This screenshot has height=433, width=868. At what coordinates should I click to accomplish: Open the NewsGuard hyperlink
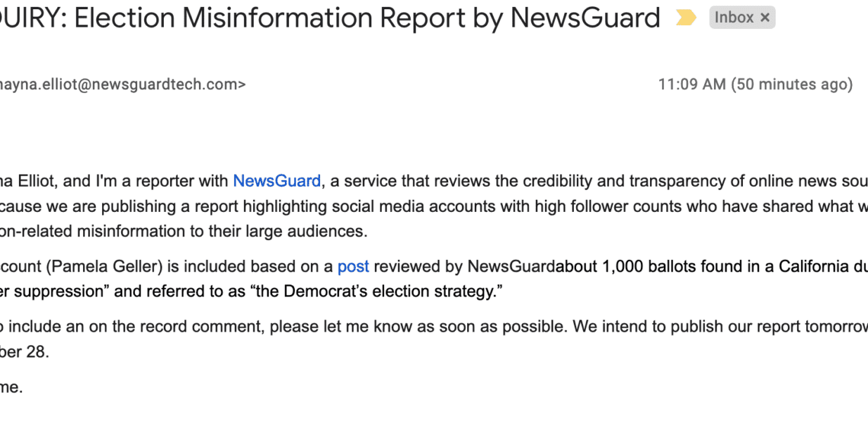coord(276,181)
